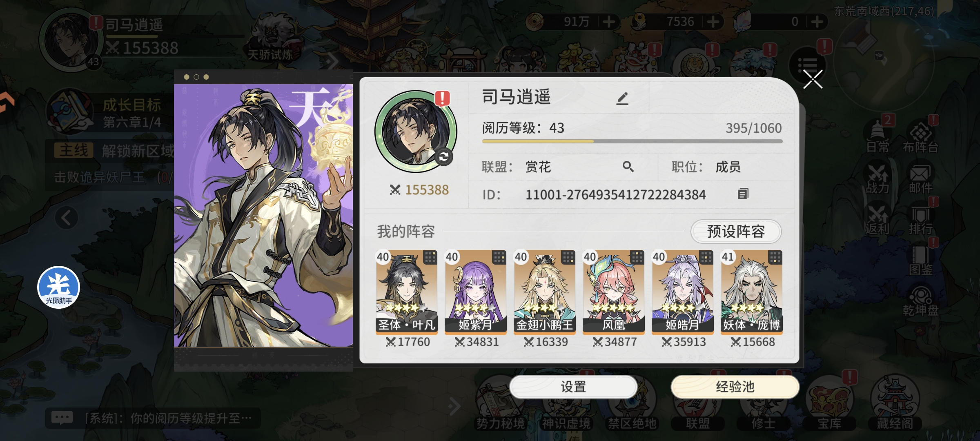980x441 pixels.
Task: Swap avatar using the refresh icon
Action: click(x=443, y=157)
